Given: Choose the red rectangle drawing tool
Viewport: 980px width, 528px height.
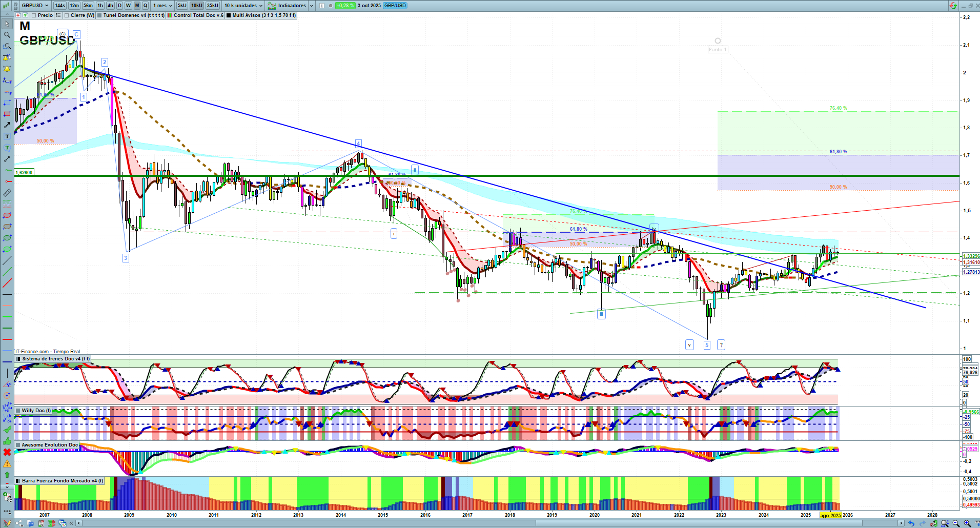Looking at the screenshot, I should [x=7, y=114].
